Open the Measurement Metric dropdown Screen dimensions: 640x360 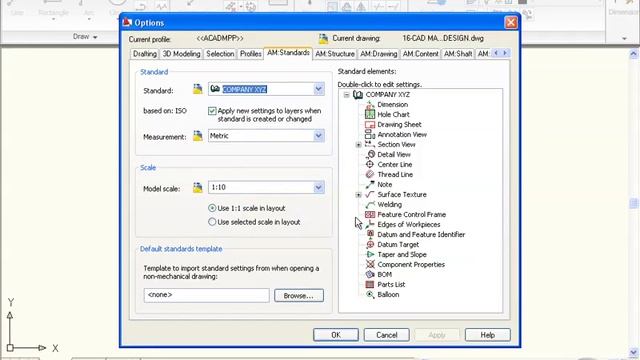pos(318,136)
